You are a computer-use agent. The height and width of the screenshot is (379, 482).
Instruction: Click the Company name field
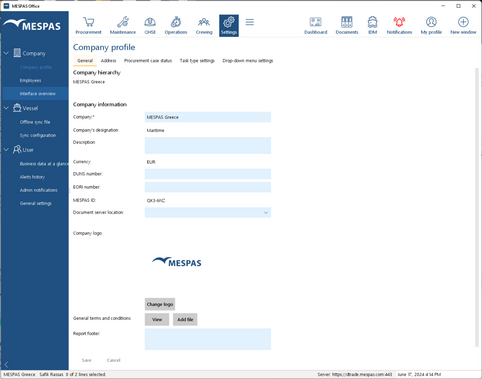click(x=208, y=117)
